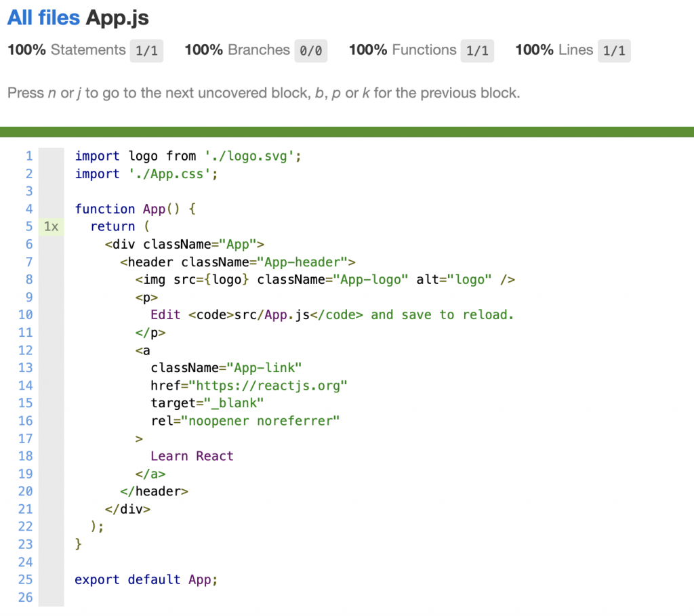Screen dimensions: 694x616
Task: Jump to line number 10
Action: pos(25,314)
